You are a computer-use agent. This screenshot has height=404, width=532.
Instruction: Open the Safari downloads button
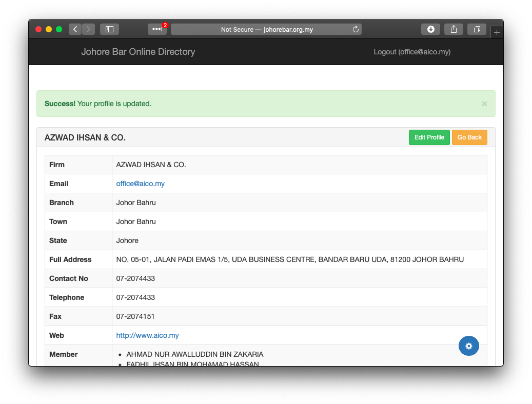tap(430, 29)
